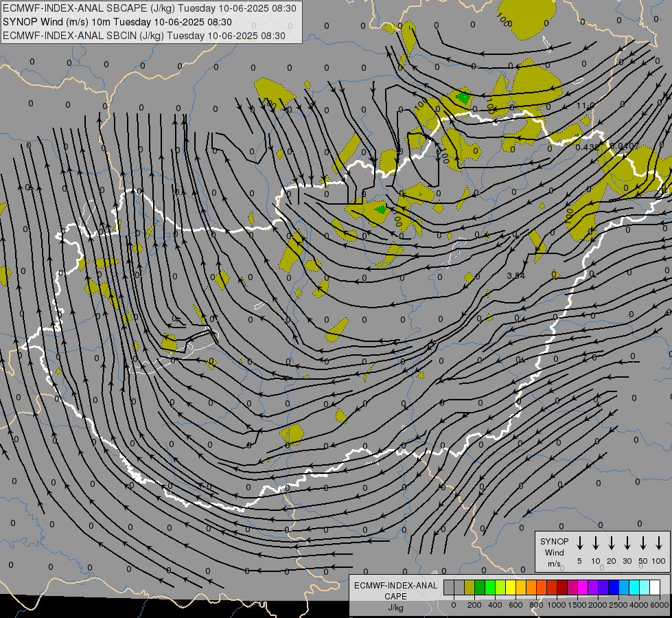Image resolution: width=672 pixels, height=618 pixels.
Task: Click the m/s unit label in wind legend
Action: click(554, 564)
